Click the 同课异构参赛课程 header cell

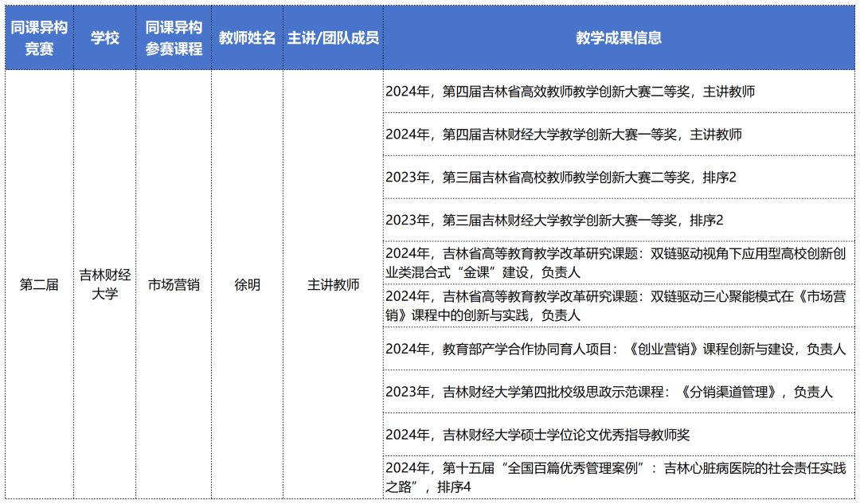click(174, 38)
